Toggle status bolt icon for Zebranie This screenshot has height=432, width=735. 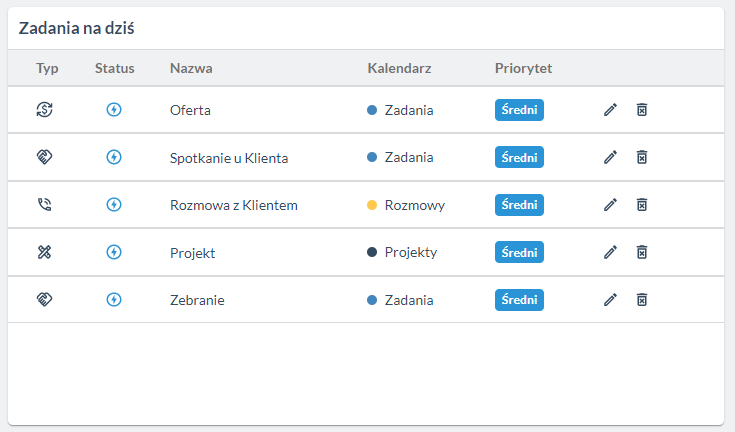[114, 299]
